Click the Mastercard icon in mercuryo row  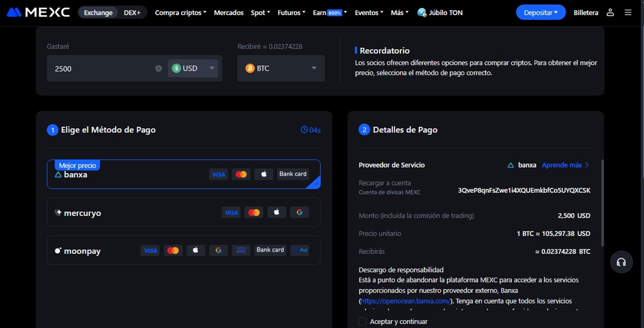[x=254, y=212]
